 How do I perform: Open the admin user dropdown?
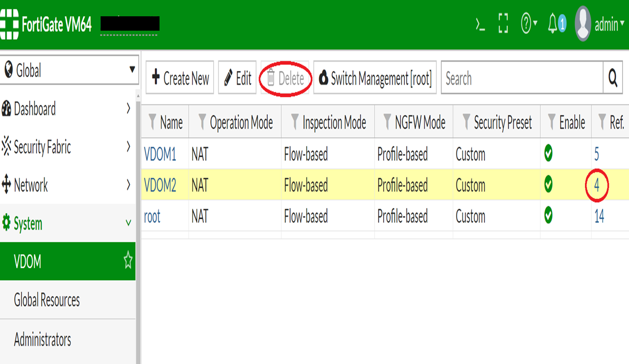pos(601,24)
